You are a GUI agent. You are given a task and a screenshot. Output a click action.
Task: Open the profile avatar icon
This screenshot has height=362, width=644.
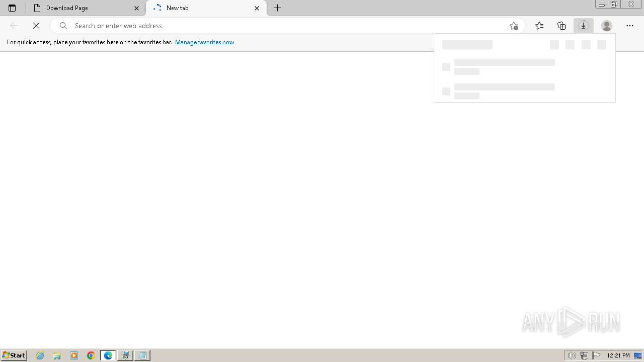[x=607, y=26]
